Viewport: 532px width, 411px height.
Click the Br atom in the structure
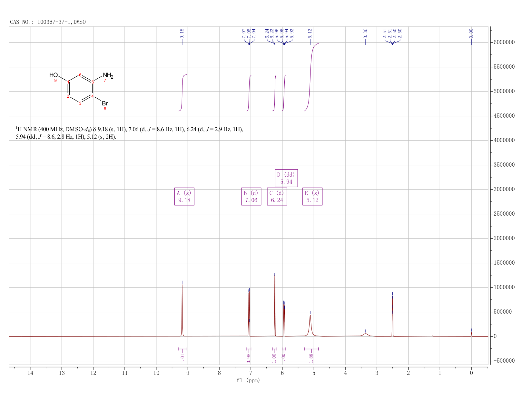click(x=105, y=103)
